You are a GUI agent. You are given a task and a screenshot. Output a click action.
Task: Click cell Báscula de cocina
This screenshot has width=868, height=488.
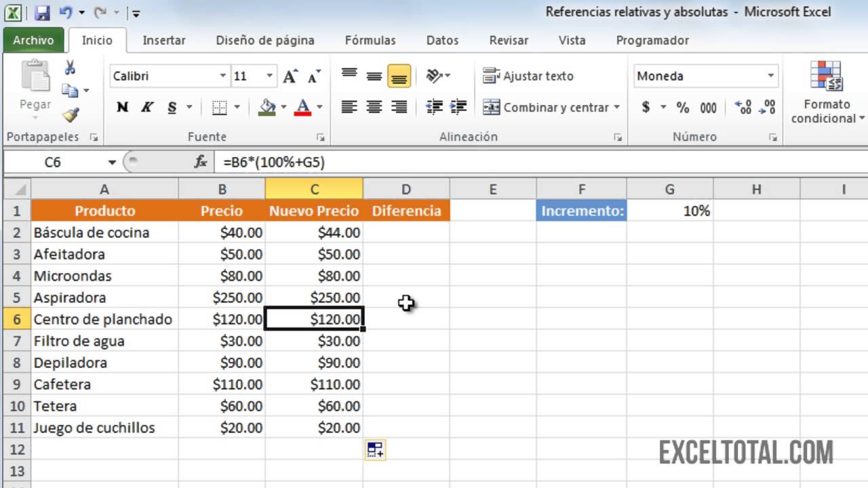(x=104, y=232)
